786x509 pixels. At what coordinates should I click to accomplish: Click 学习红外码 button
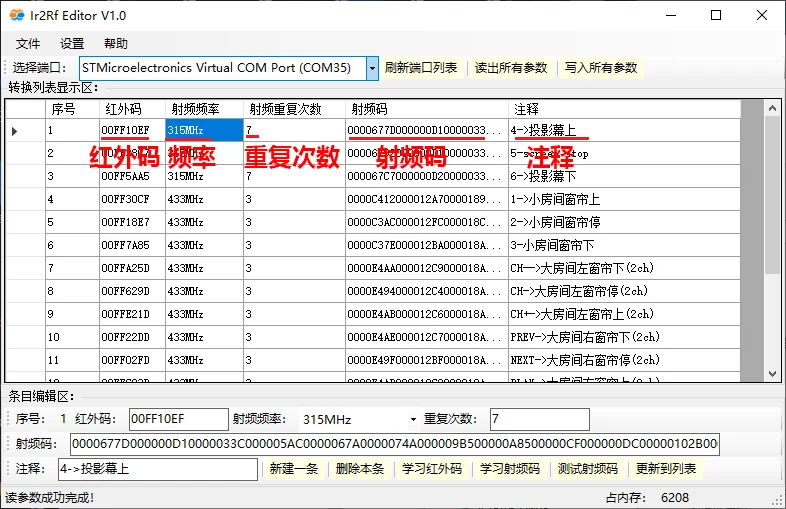tap(432, 469)
